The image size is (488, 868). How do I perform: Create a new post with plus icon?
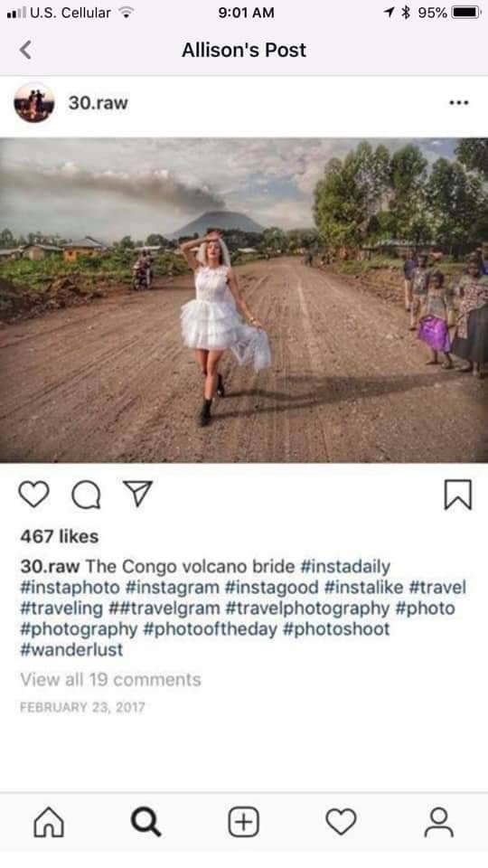[243, 822]
